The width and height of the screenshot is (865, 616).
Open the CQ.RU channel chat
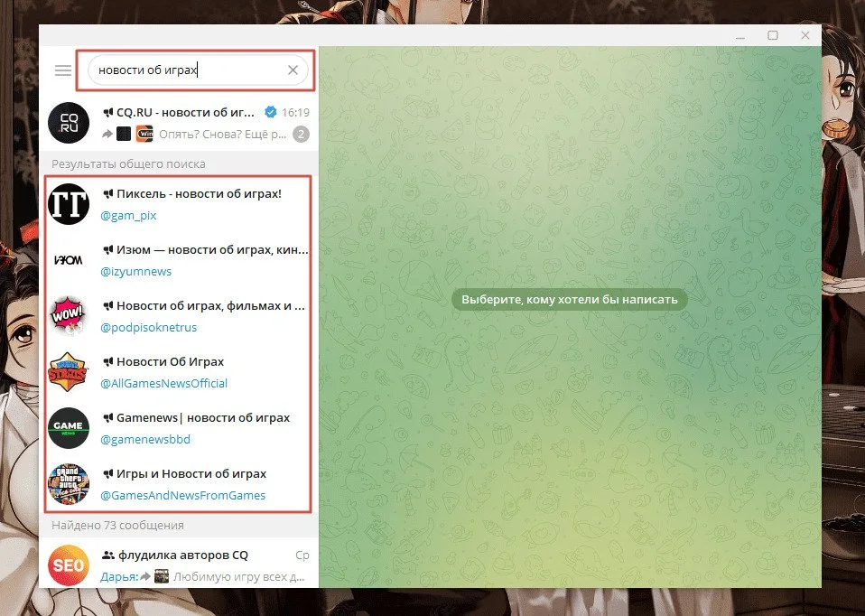[x=179, y=123]
